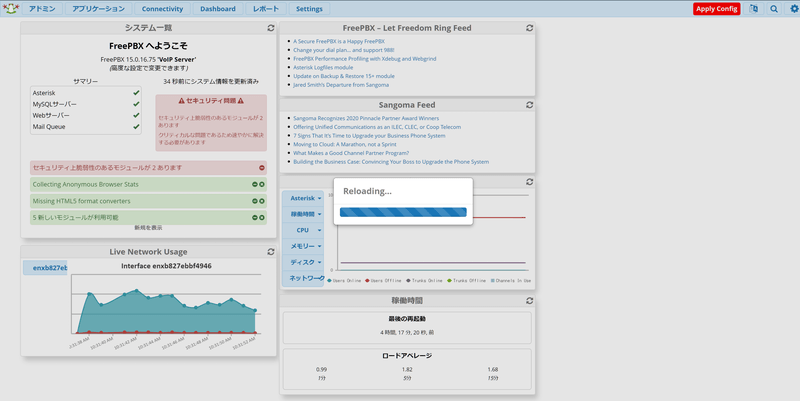Toggle Channels In Use legend series
The width and height of the screenshot is (800, 401).
click(511, 281)
